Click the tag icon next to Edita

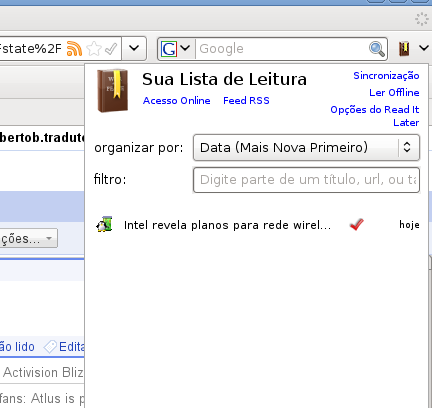tap(51, 347)
